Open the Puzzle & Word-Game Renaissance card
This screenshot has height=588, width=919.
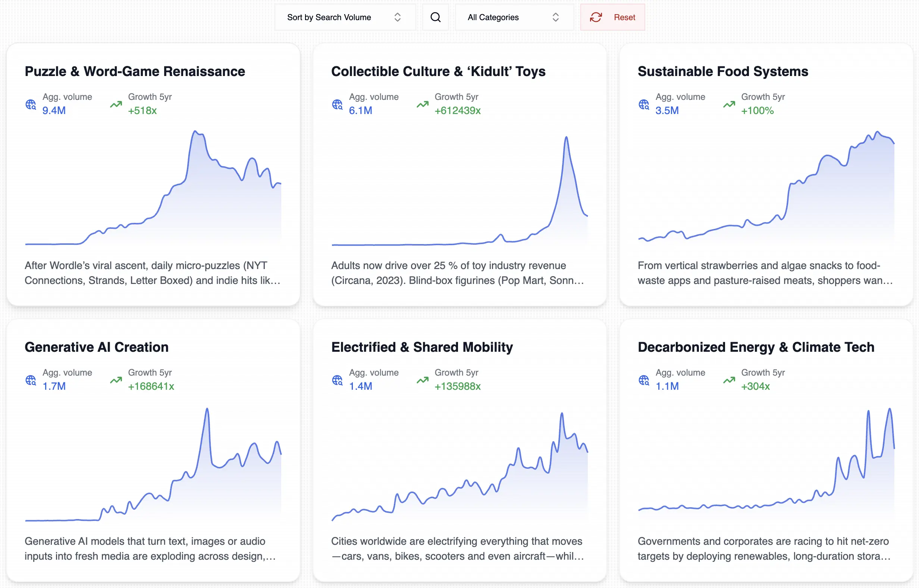(135, 71)
